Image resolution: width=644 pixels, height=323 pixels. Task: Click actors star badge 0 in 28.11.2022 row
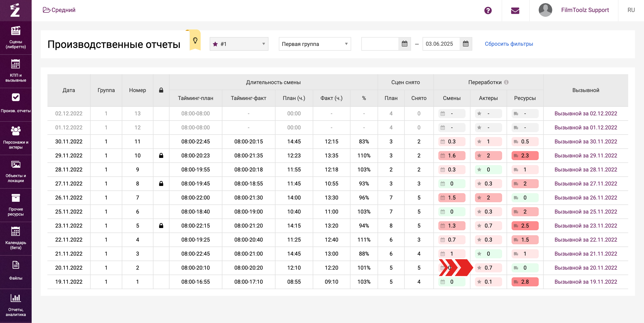(x=488, y=169)
